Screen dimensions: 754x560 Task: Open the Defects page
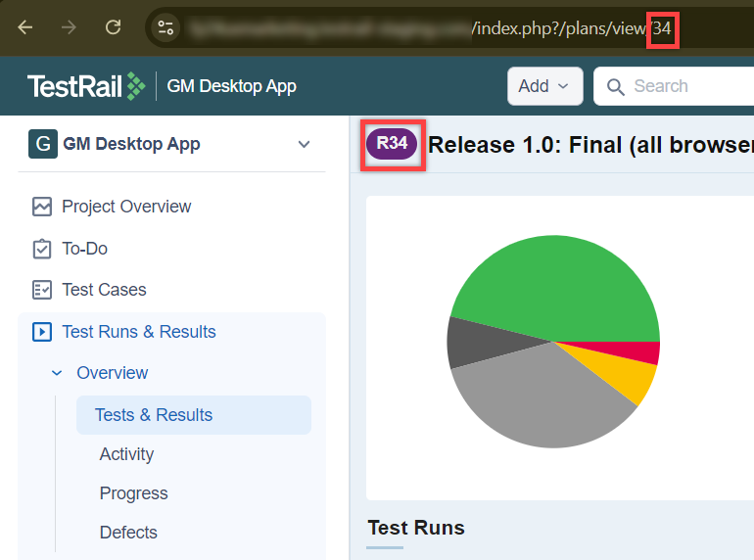(128, 533)
